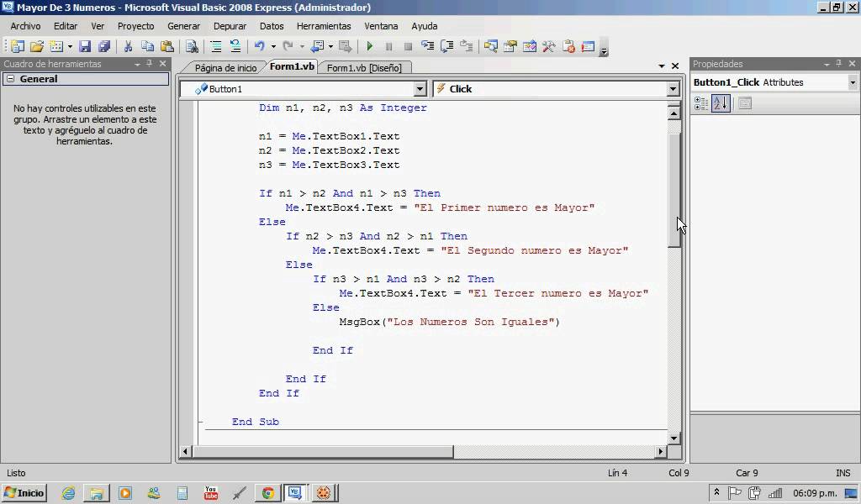
Task: Open the Ver menu
Action: point(98,26)
